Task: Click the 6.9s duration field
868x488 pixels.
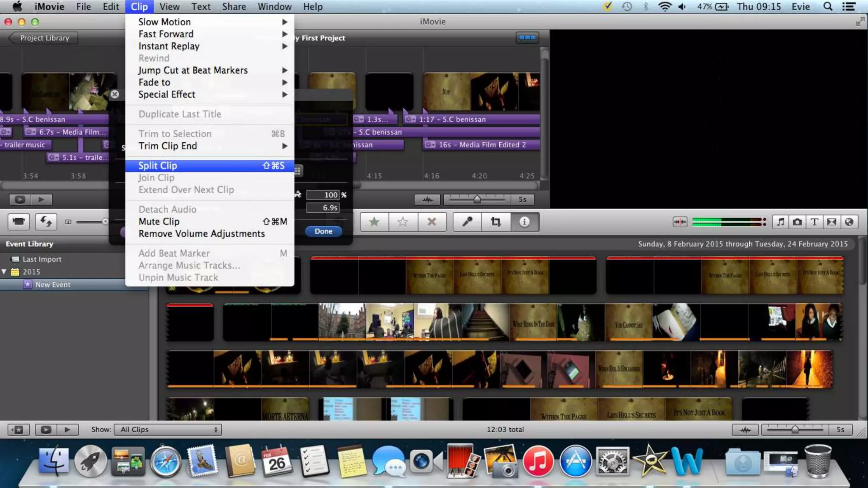Action: coord(323,208)
